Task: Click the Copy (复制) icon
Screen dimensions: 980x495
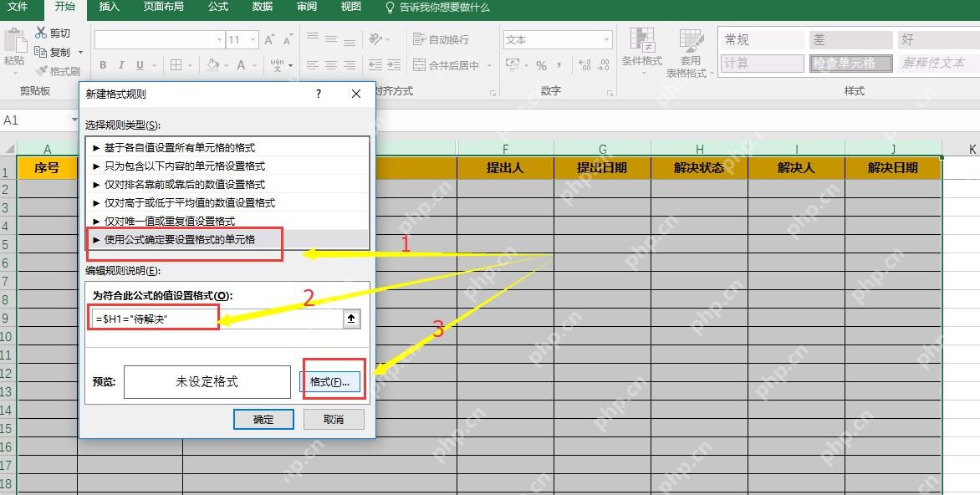Action: [x=41, y=51]
